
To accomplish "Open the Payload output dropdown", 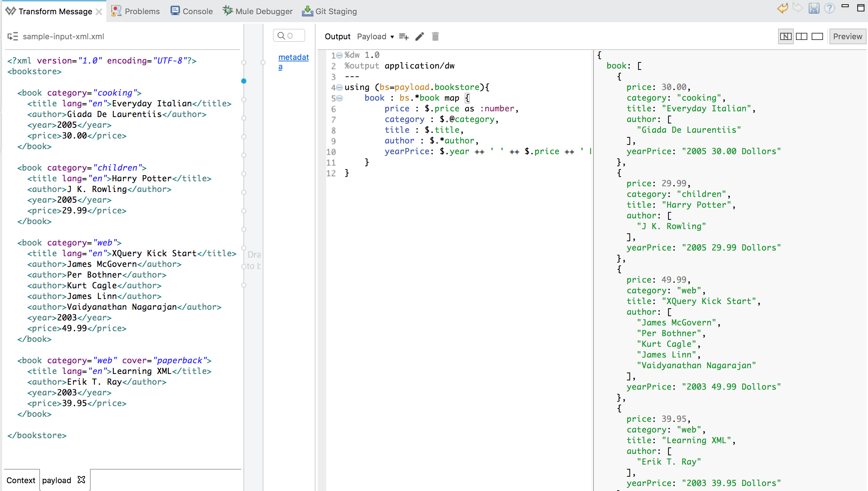I will click(375, 36).
